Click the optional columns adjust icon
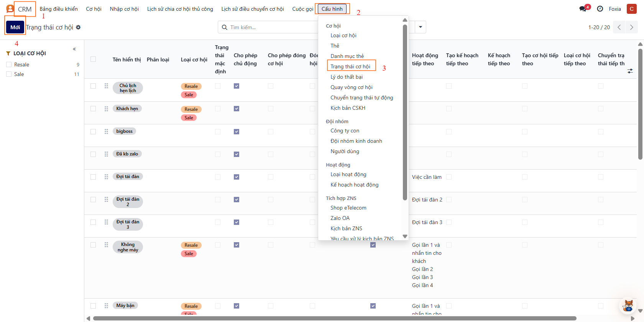The width and height of the screenshot is (644, 322). 630,71
